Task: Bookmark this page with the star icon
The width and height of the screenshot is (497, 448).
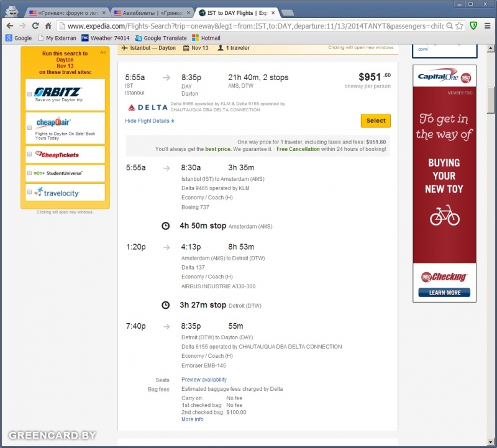Action: 459,26
